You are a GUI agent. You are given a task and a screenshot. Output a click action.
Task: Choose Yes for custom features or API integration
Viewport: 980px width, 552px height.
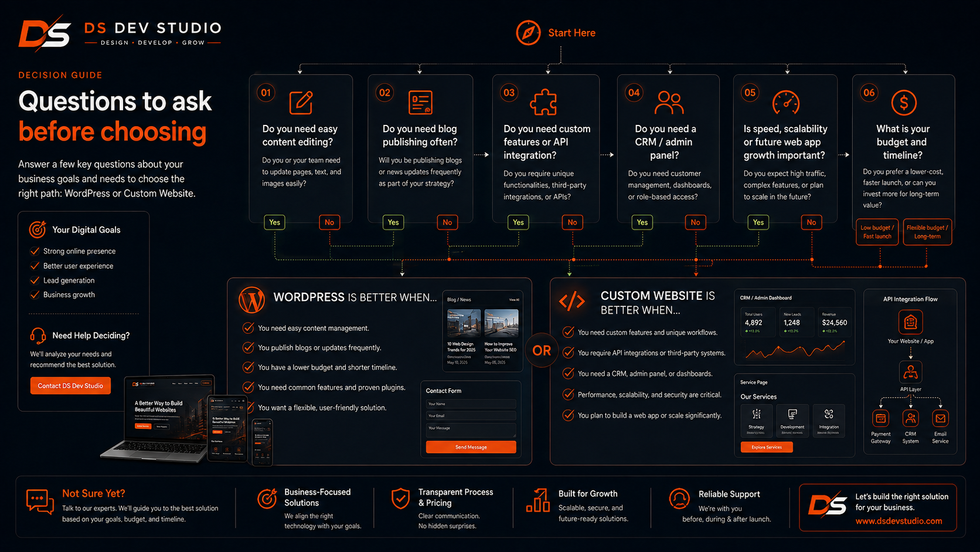click(518, 222)
